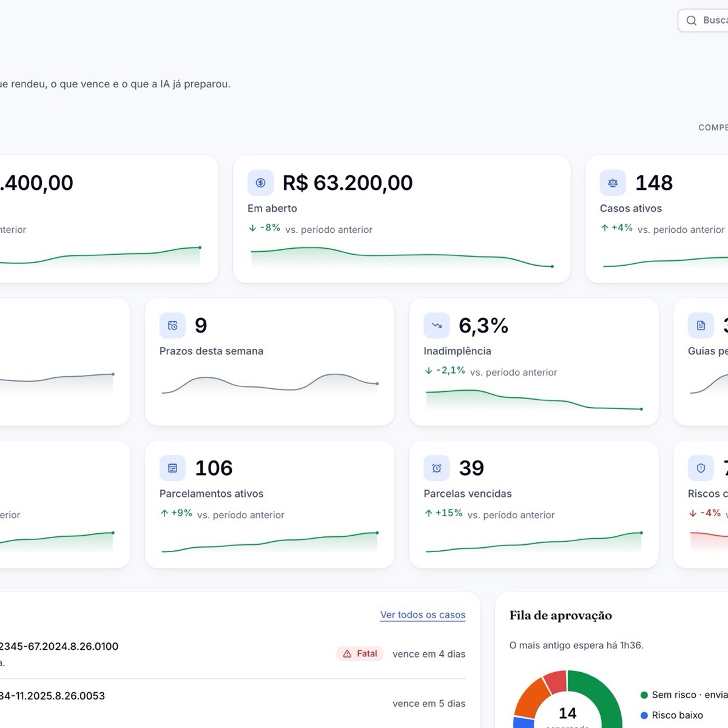Click the calendar icon on Parcelamentos ativos card
This screenshot has height=728, width=728.
coord(172,468)
